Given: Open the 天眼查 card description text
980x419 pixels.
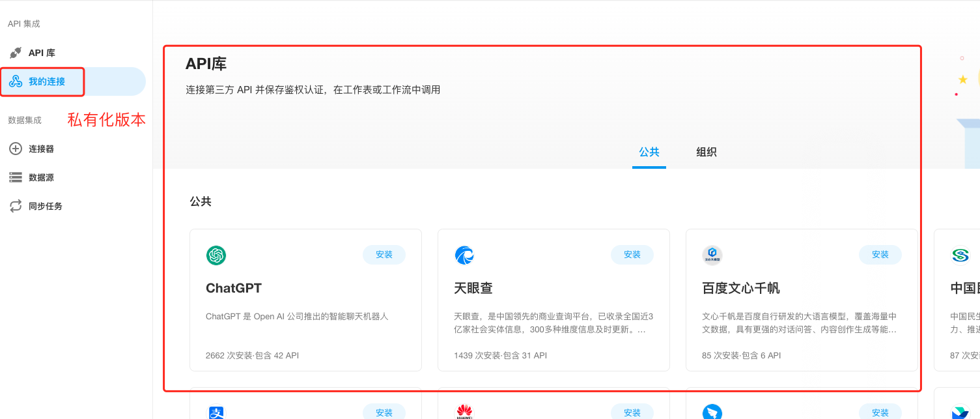Looking at the screenshot, I should [553, 323].
